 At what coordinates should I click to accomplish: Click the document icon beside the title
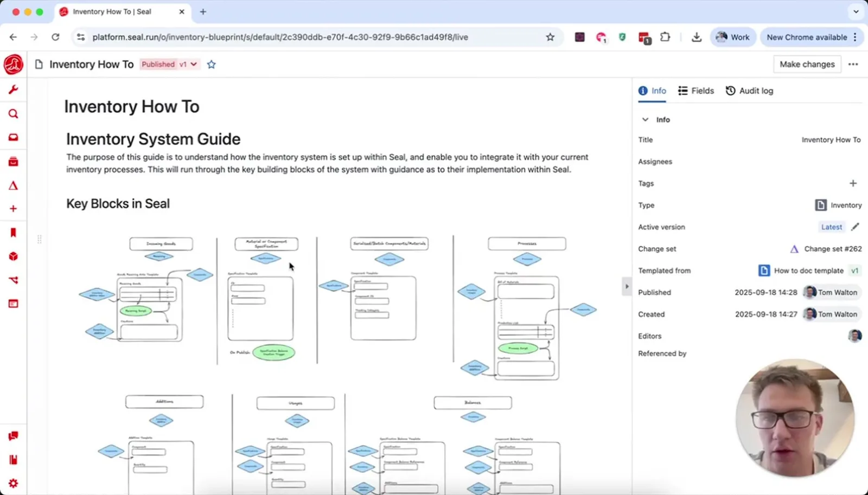[x=39, y=65]
